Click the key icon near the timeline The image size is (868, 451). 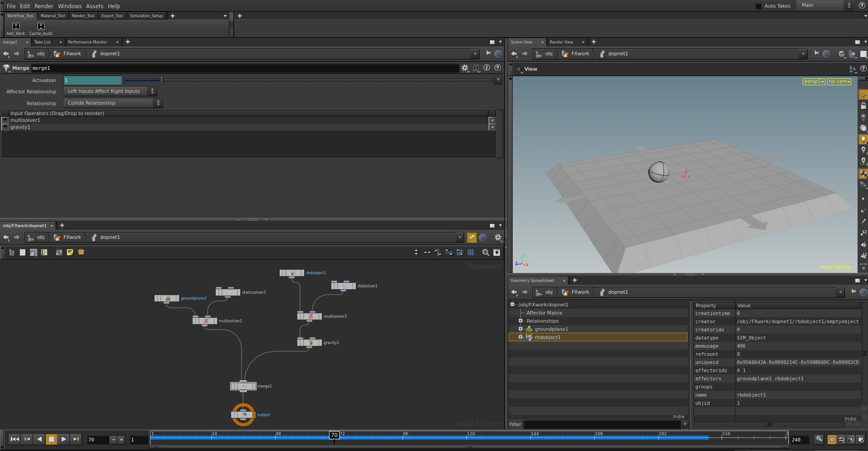tap(819, 440)
